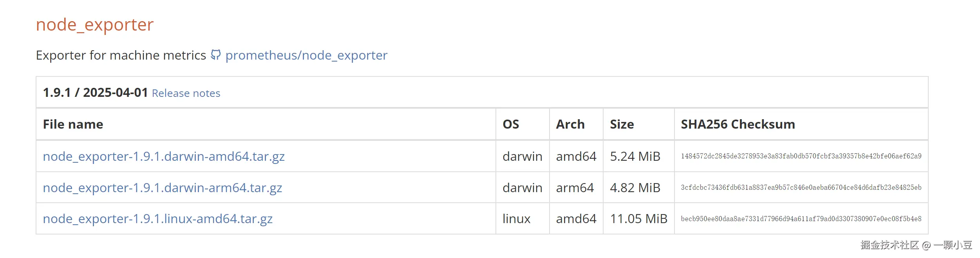The height and width of the screenshot is (258, 980).
Task: Click the linux-amd64 SHA256 checksum value
Action: pos(801,219)
